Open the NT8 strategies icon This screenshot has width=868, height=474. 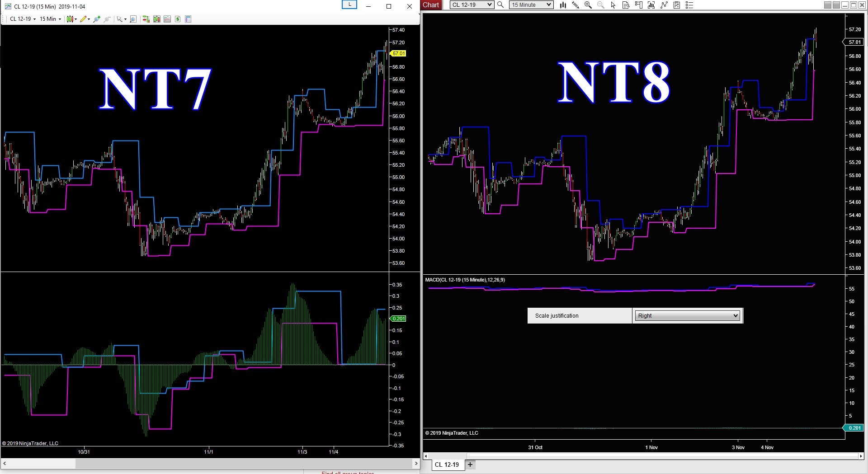click(x=677, y=5)
